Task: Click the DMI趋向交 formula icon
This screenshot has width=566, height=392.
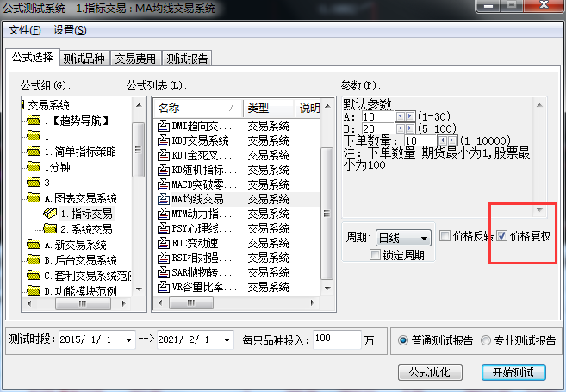Action: click(164, 126)
